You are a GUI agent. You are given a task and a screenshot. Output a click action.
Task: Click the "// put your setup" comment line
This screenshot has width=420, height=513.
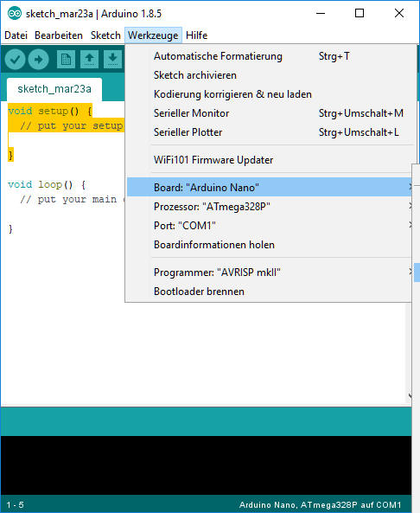click(x=71, y=125)
